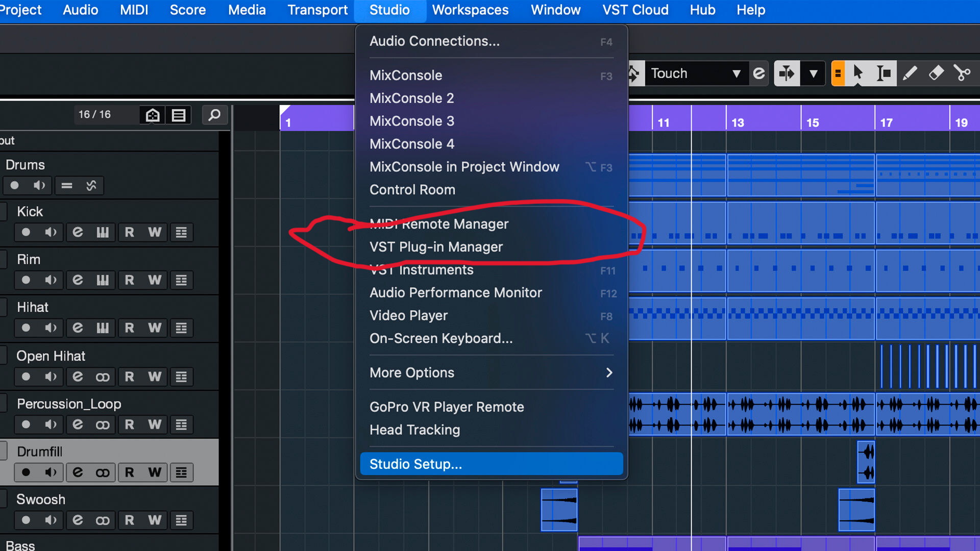Open the Control Room entry

(492, 190)
